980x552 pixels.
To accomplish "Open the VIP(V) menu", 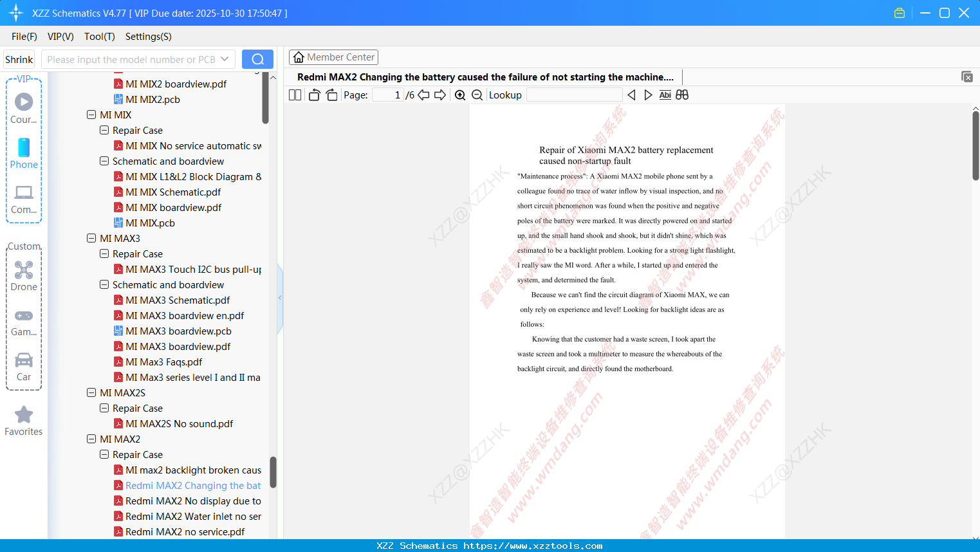I will (60, 36).
